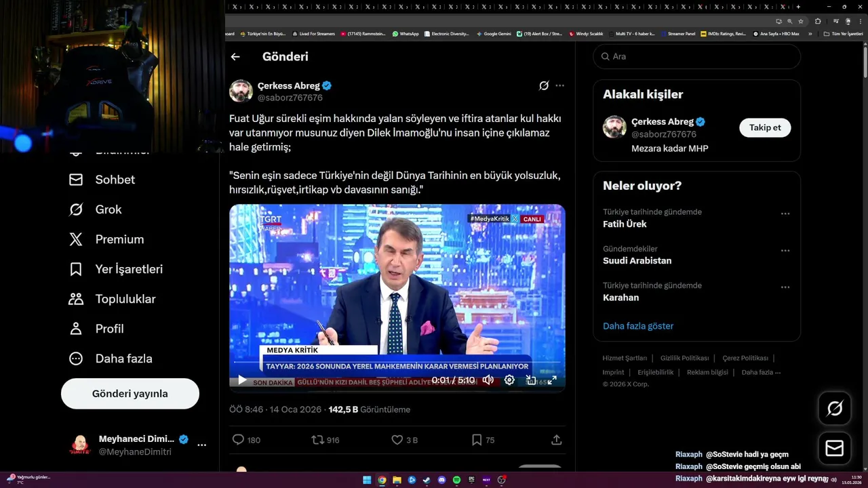Click Meyhaneci Dimitri profile avatar
868x488 pixels.
[80, 445]
